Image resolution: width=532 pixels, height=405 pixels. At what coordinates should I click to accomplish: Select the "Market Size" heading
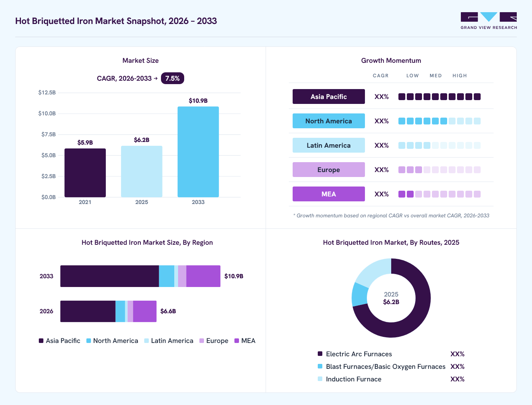pyautogui.click(x=140, y=61)
